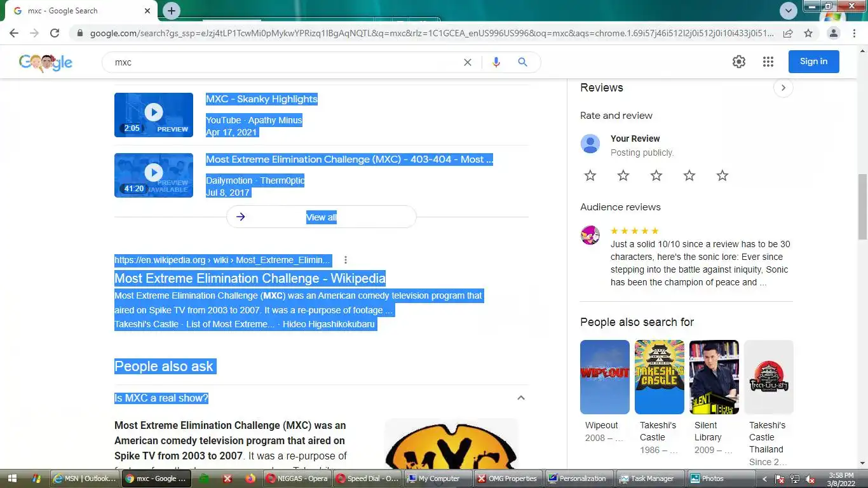Image resolution: width=868 pixels, height=488 pixels.
Task: Rate two stars in Your Review
Action: click(x=623, y=175)
